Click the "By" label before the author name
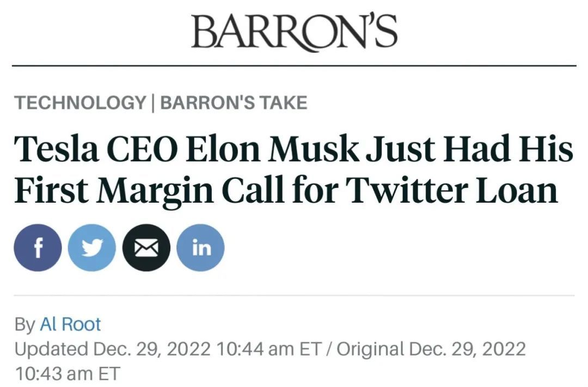The width and height of the screenshot is (588, 387). click(x=24, y=324)
